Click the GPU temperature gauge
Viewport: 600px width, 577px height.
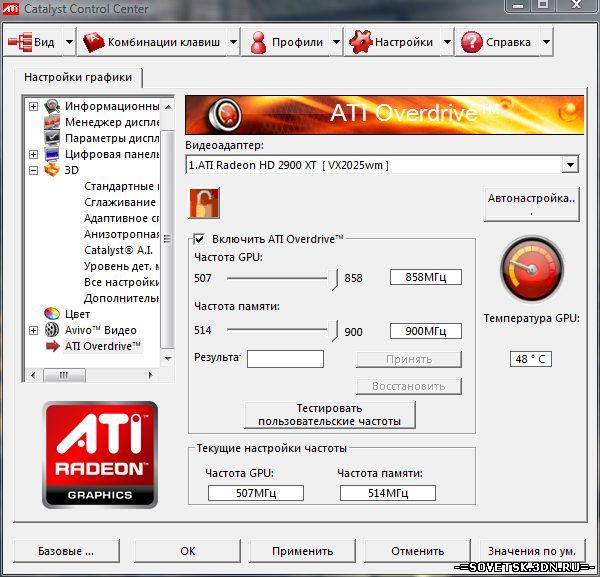point(532,269)
